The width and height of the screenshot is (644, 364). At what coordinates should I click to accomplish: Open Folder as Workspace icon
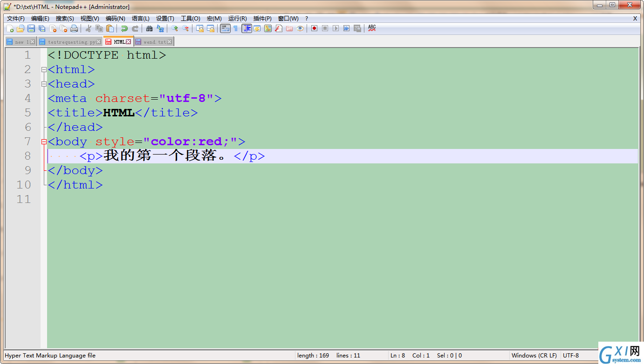[289, 28]
